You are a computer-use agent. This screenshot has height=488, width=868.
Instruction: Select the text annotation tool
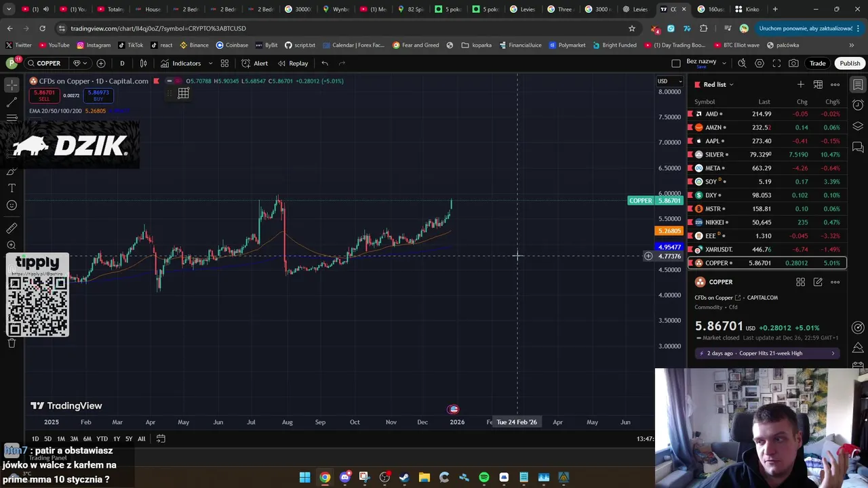[12, 188]
